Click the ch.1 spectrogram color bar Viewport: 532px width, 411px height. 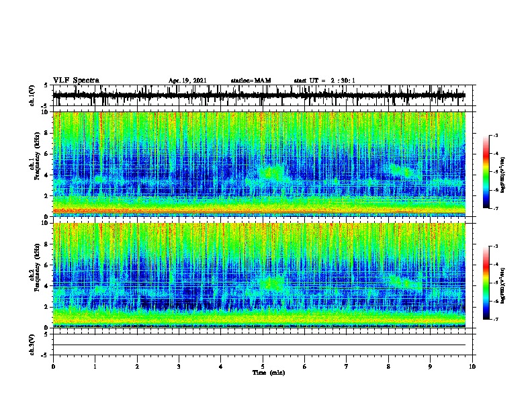(486, 172)
